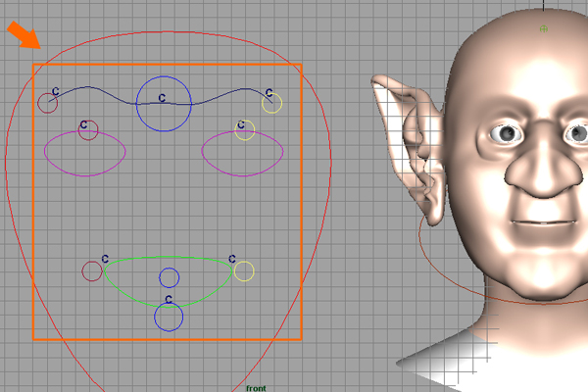Viewport: 588px width, 392px height.
Task: Select the right magenta eye ellipse curve
Action: coord(242,154)
